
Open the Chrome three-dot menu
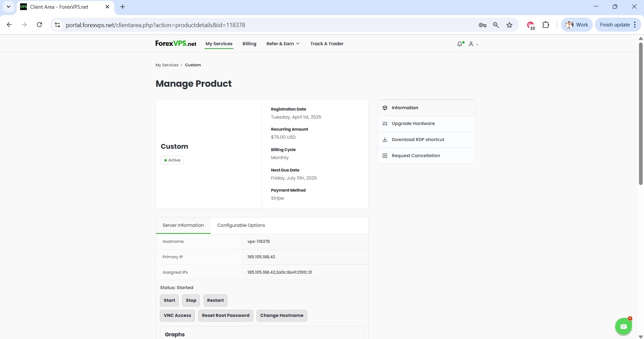point(635,25)
